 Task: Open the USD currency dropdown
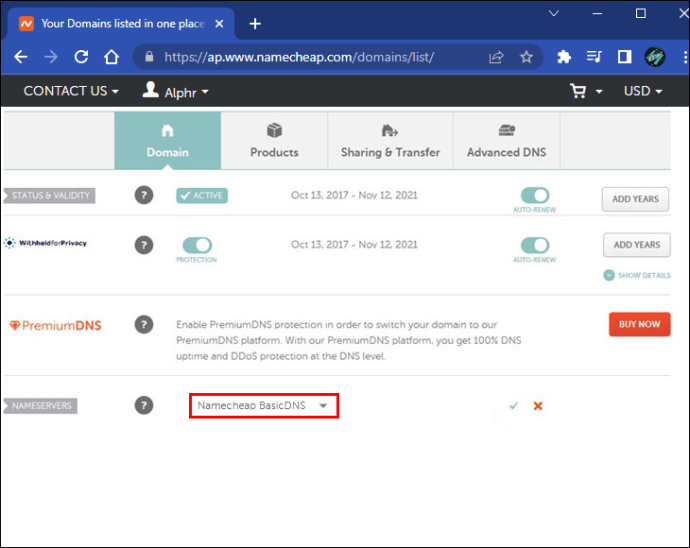[643, 91]
